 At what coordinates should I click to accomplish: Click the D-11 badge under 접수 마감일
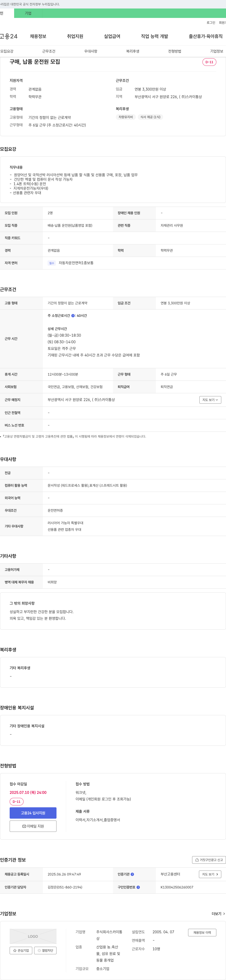[17, 802]
